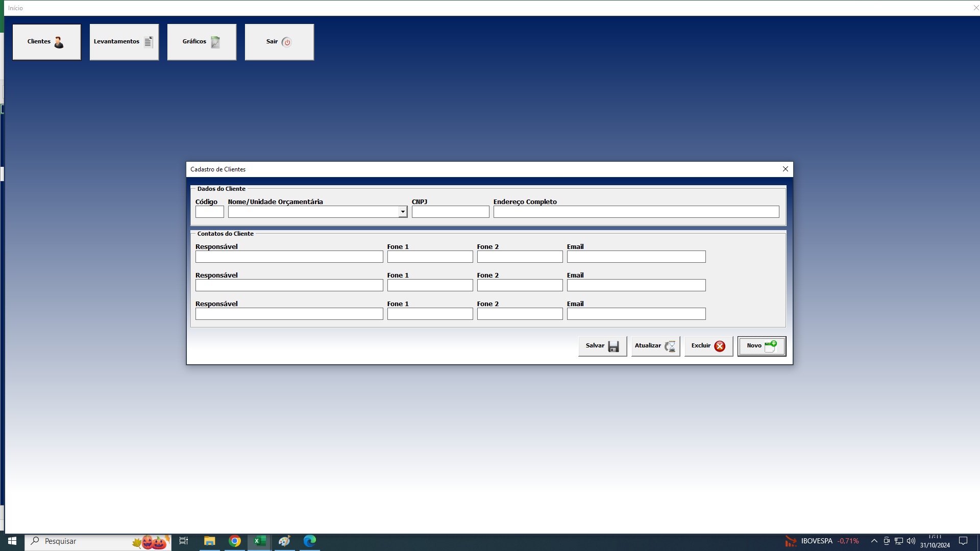
Task: Click the Sair power button
Action: [x=279, y=42]
